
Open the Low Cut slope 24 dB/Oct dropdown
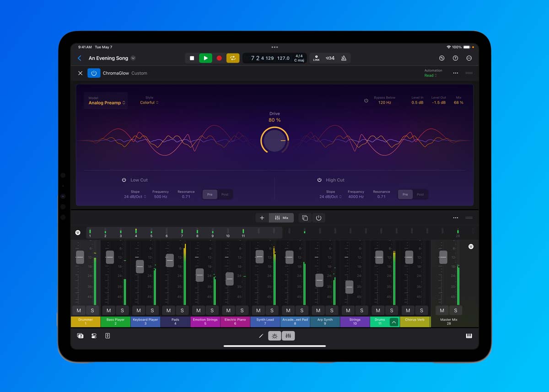[x=135, y=197]
